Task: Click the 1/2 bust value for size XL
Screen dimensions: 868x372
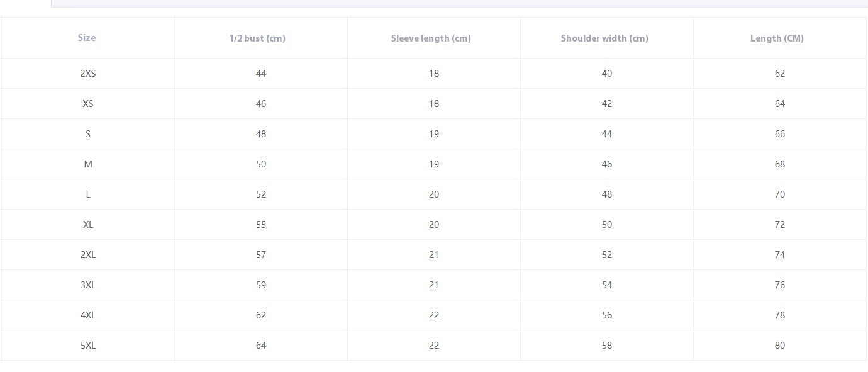Action: pos(261,225)
